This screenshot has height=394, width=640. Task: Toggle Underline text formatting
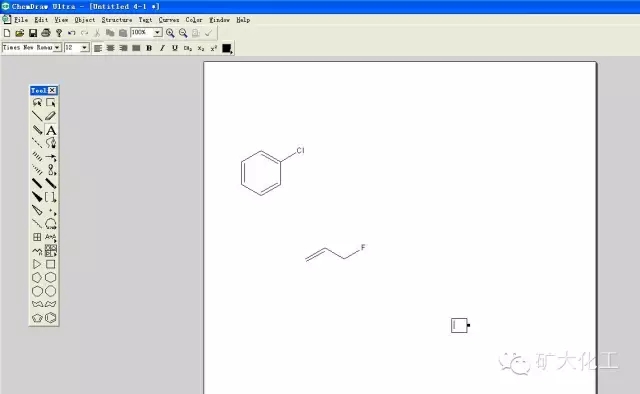175,48
